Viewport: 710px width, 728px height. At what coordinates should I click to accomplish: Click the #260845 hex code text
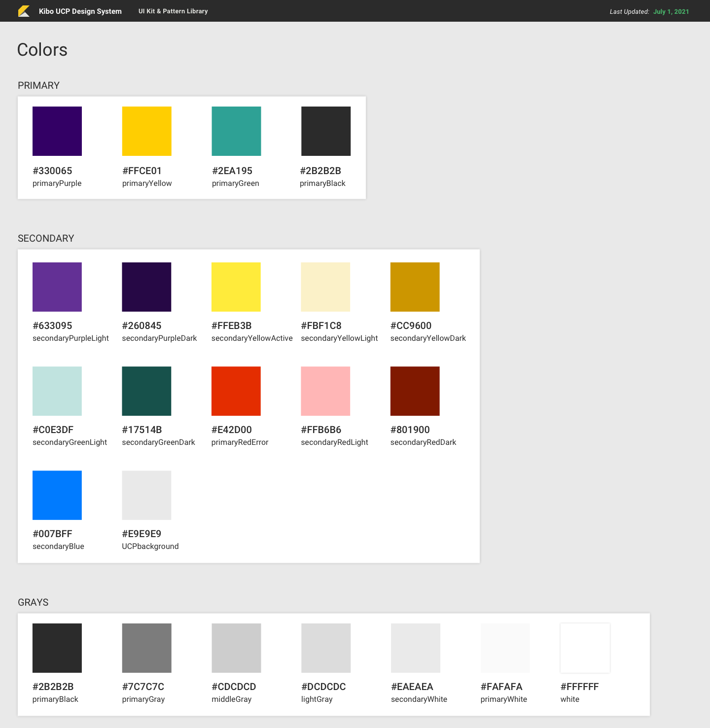[x=142, y=326]
